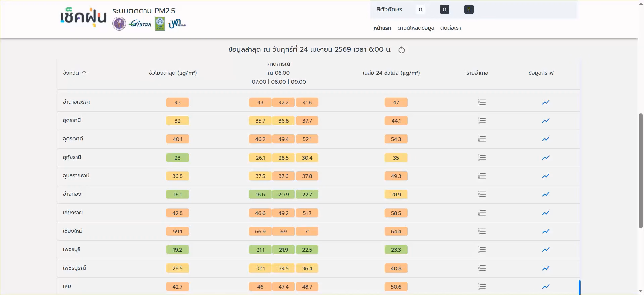Image resolution: width=644 pixels, height=295 pixels.
Task: Show district list for อุดรธานี
Action: pos(482,121)
